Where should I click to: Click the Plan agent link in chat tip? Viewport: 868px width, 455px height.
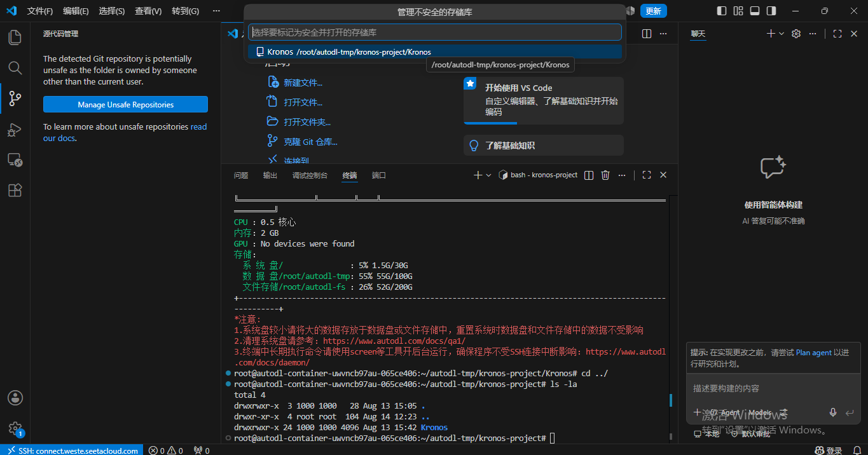(x=813, y=353)
